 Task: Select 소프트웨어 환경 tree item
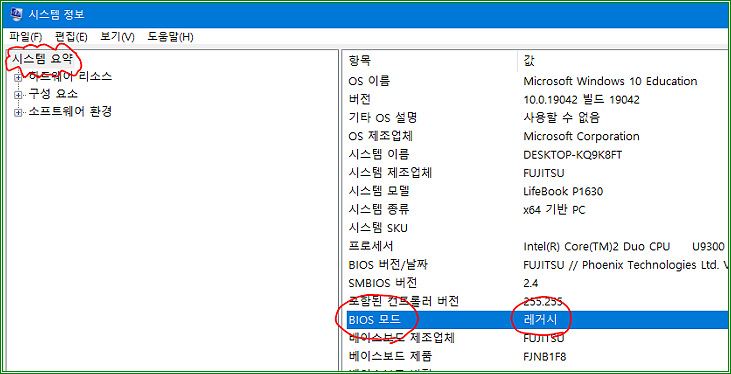(70, 112)
